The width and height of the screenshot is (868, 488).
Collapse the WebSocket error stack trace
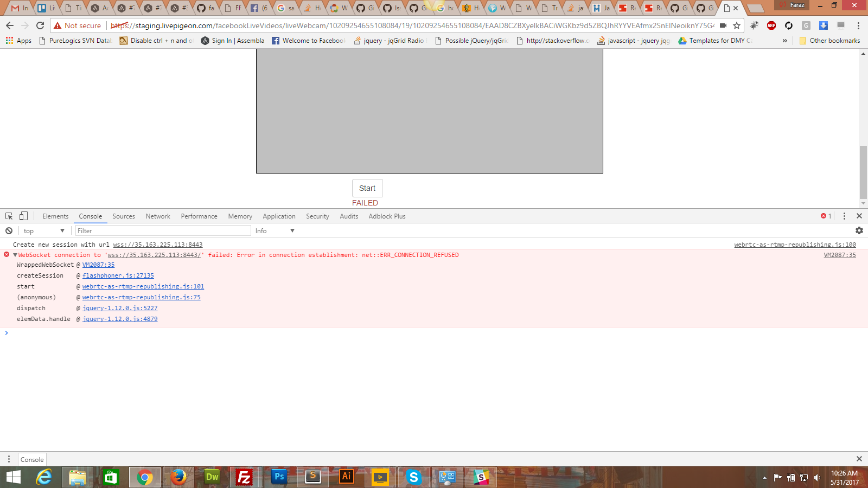15,255
